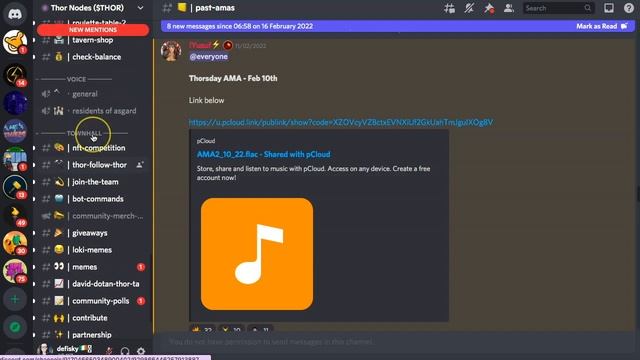Toggle deafen headphones icon
The height and width of the screenshot is (360, 640).
(125, 351)
